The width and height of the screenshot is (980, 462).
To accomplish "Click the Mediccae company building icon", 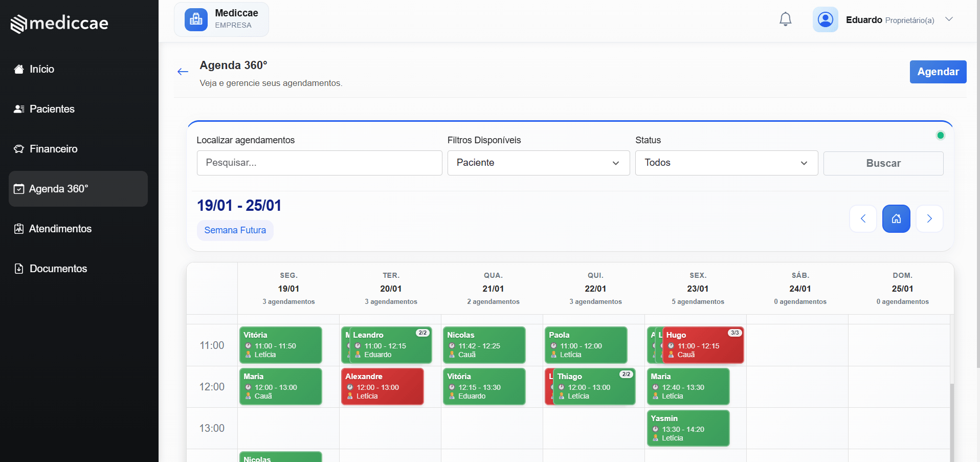I will (196, 19).
